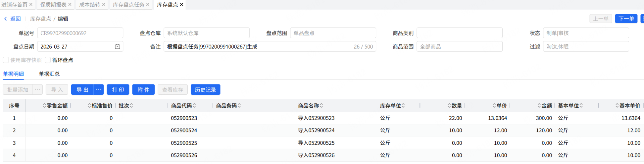Image resolution: width=644 pixels, height=164 pixels.
Task: Close the 库存盘点任务 tab
Action: [x=148, y=5]
